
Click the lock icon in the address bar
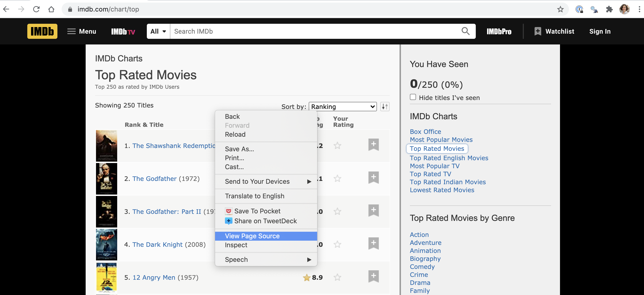(x=70, y=9)
